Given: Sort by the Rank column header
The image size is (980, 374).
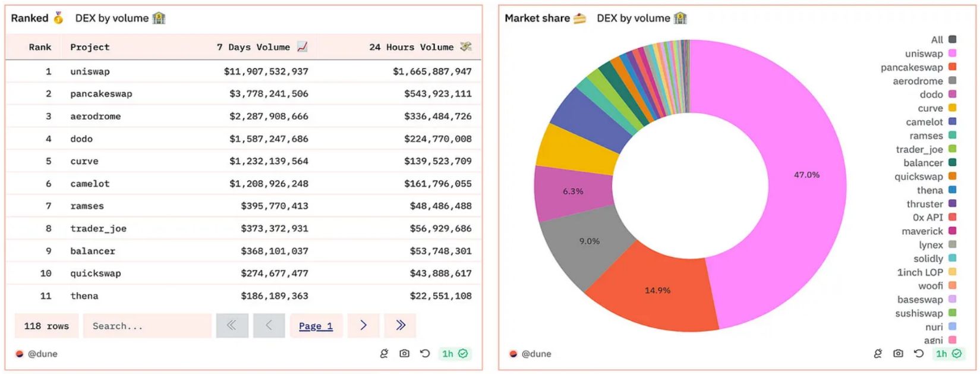Looking at the screenshot, I should pos(40,47).
